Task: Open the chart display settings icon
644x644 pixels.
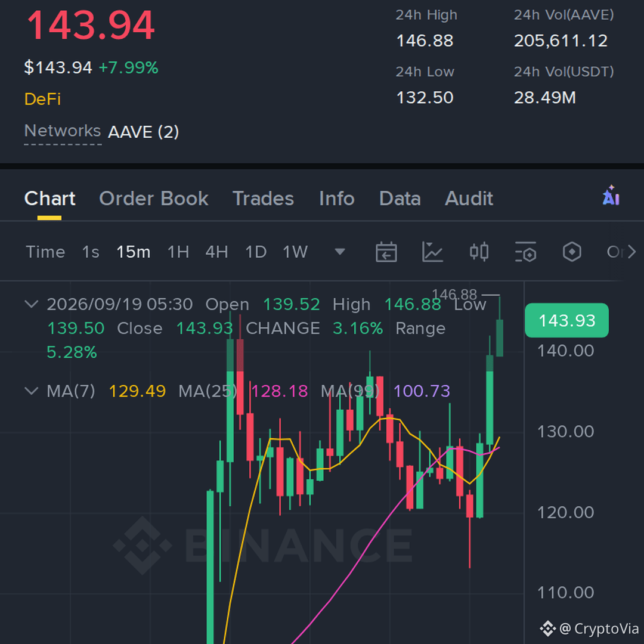Action: (525, 252)
